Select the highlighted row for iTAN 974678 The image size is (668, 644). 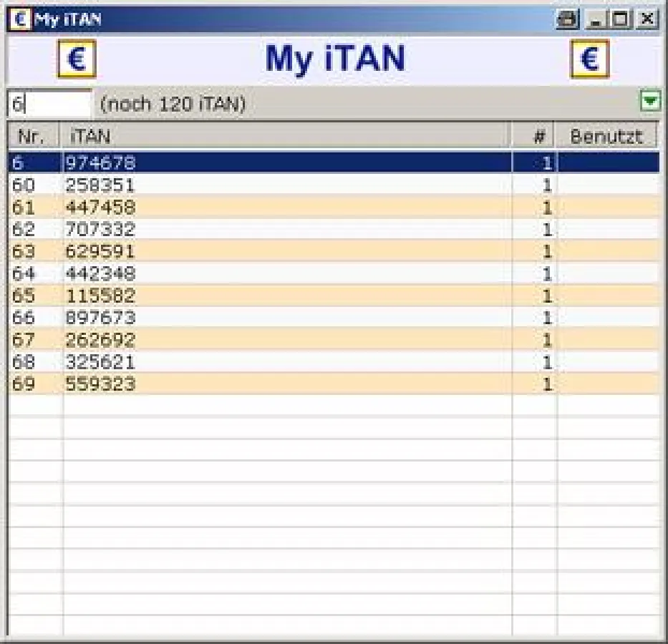(215, 162)
